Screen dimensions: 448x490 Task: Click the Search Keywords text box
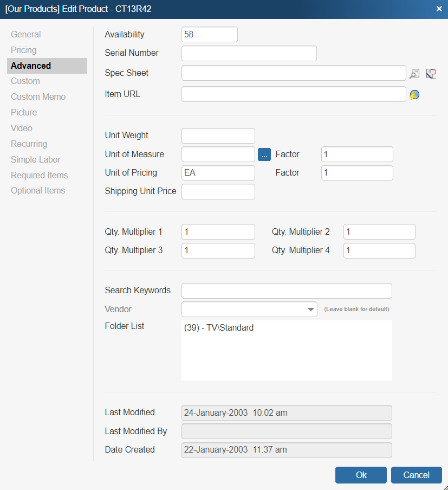tap(286, 291)
